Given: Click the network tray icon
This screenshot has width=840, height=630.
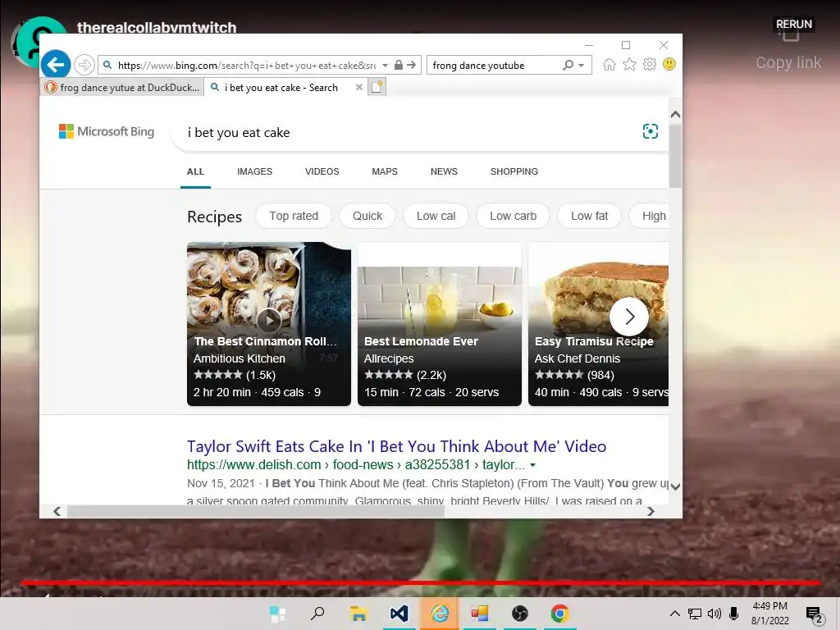Looking at the screenshot, I should click(x=695, y=614).
